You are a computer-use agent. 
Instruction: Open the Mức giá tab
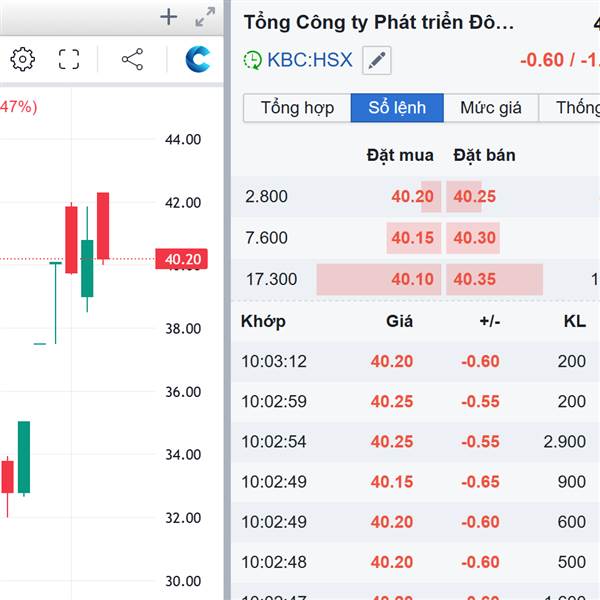491,108
